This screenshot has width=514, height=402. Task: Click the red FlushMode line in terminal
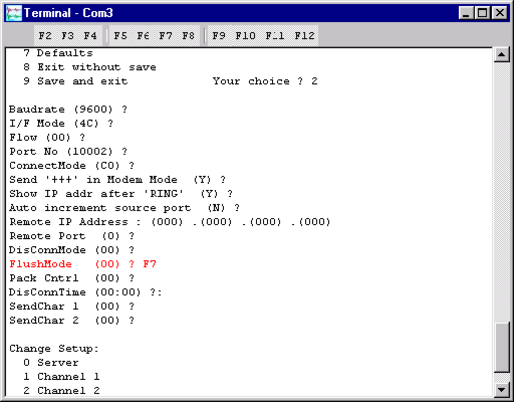pos(83,264)
